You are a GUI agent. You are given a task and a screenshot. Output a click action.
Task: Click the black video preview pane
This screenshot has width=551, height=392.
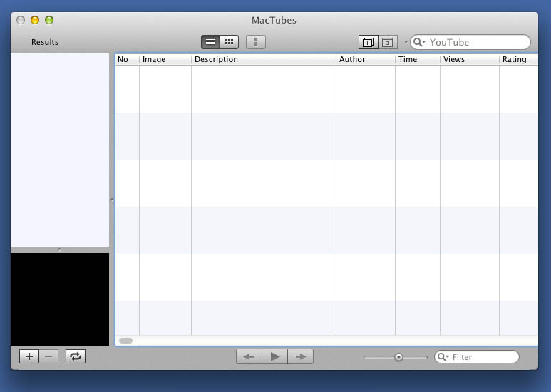pos(60,299)
